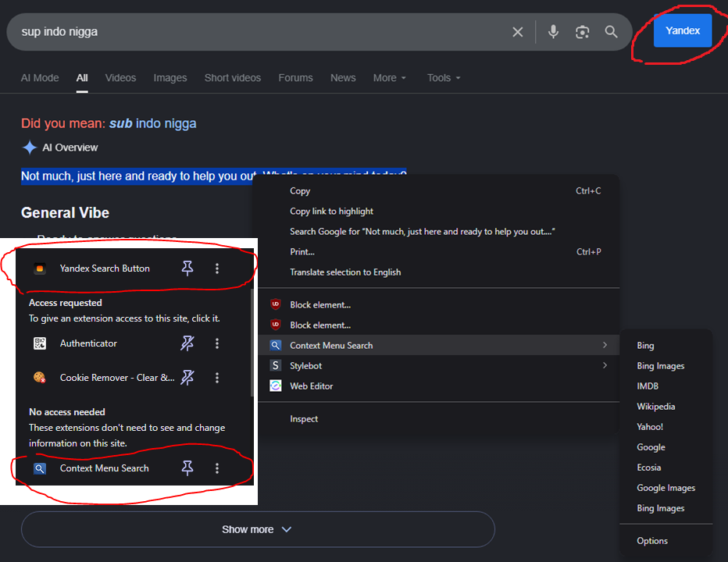Image resolution: width=728 pixels, height=562 pixels.
Task: Click the blue Yandex button
Action: (x=683, y=30)
